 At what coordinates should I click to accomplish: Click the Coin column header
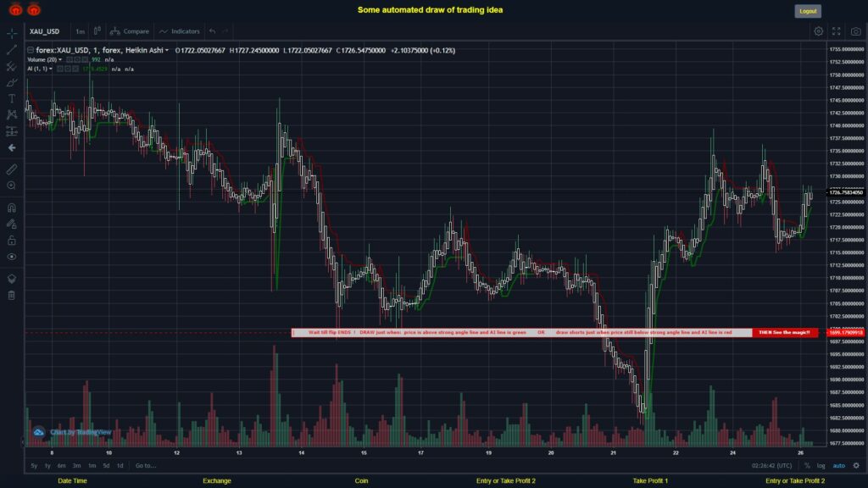[361, 481]
